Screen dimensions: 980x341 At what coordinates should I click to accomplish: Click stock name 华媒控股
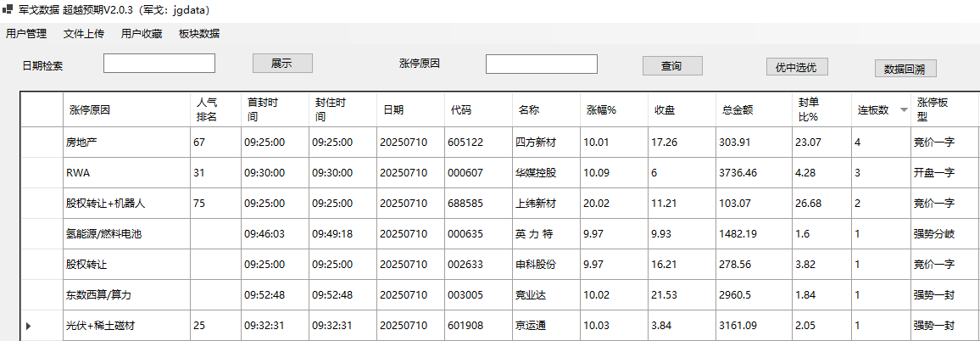tap(546, 173)
